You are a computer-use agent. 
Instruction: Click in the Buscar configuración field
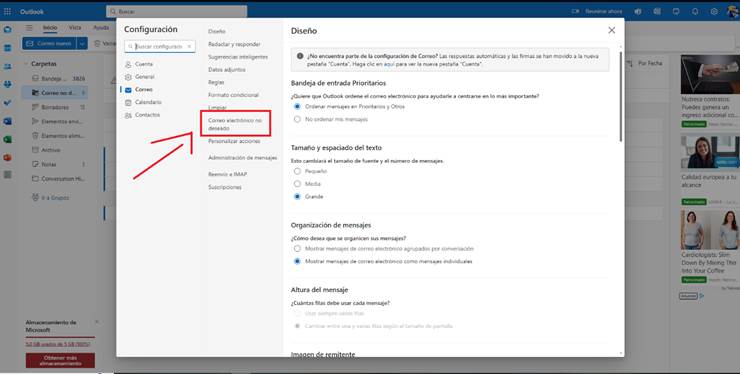(x=159, y=47)
